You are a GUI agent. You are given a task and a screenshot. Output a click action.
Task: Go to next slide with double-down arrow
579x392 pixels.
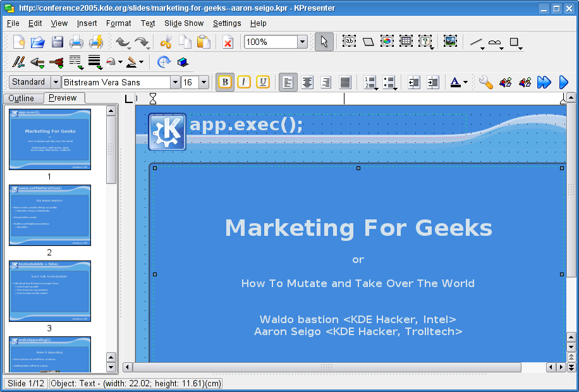[x=571, y=367]
